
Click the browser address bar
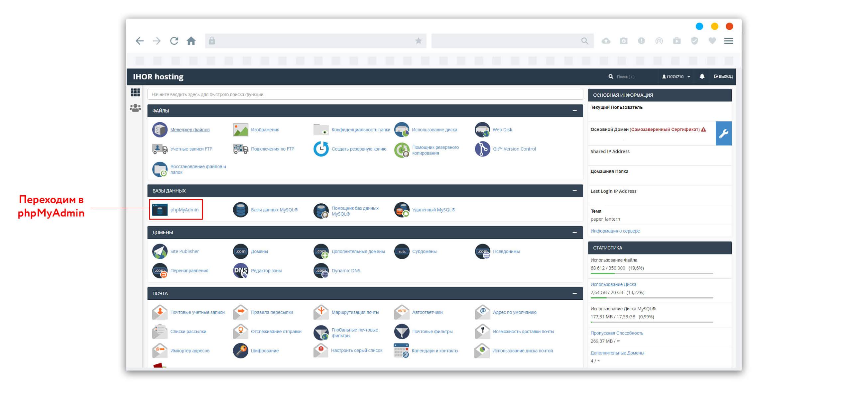[315, 41]
